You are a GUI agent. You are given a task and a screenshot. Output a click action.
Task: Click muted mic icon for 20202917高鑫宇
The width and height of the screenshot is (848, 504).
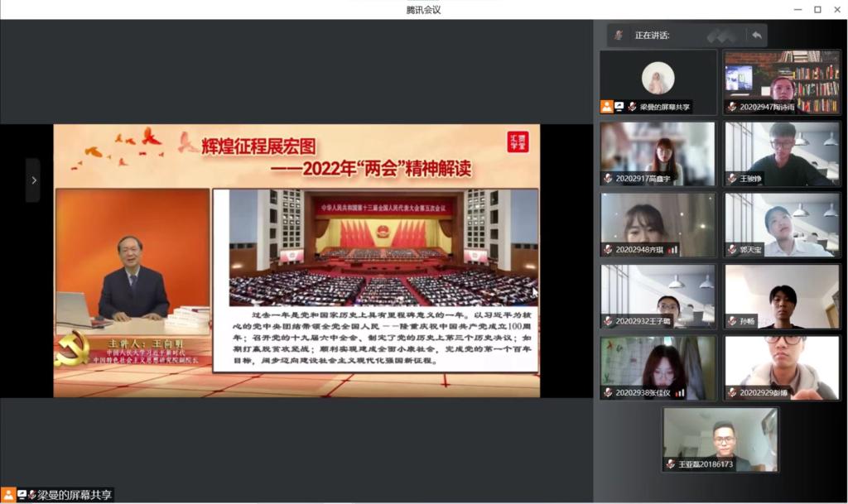pyautogui.click(x=608, y=178)
